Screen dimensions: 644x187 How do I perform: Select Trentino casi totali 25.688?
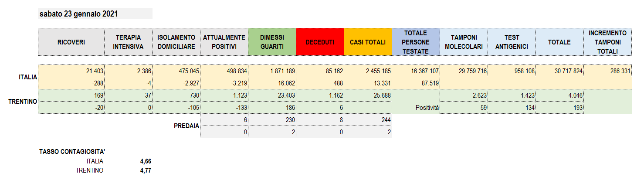click(368, 95)
